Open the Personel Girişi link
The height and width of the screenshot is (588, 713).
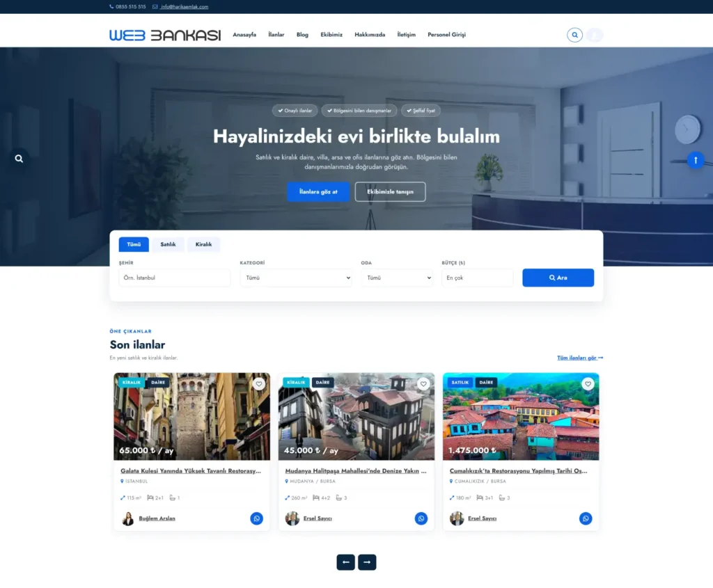coord(446,35)
